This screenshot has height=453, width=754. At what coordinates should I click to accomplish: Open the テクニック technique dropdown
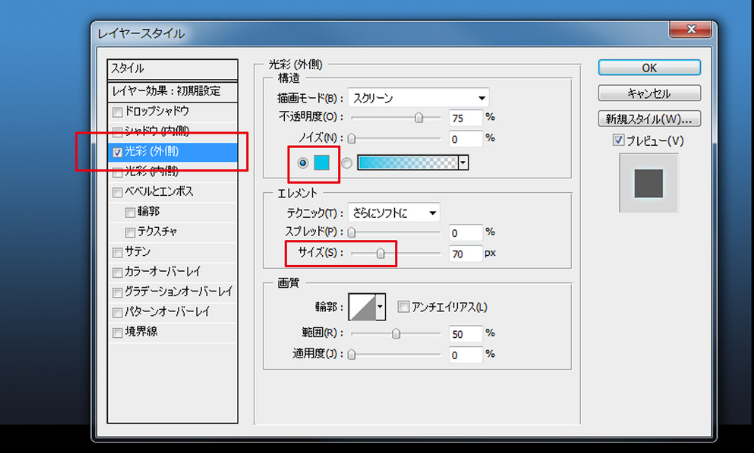point(393,212)
